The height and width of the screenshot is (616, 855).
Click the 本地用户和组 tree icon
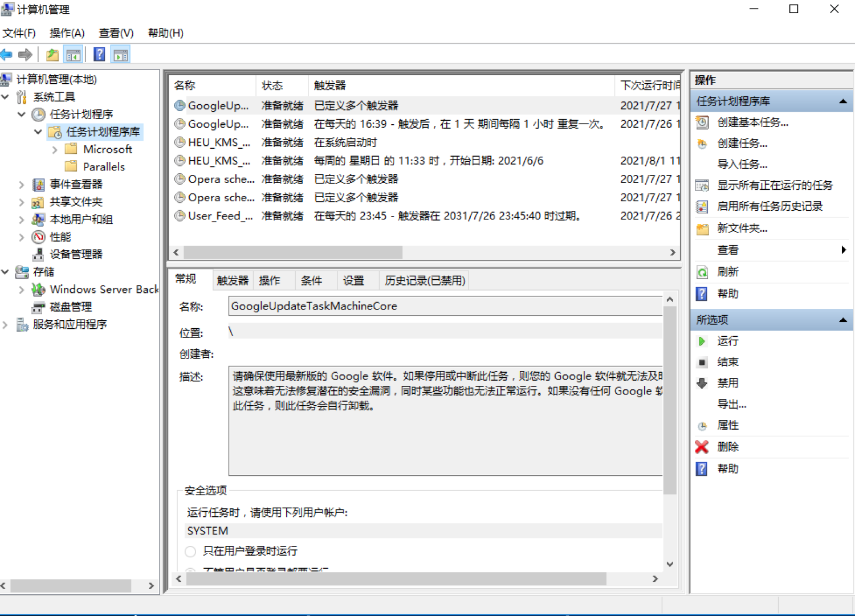point(38,220)
